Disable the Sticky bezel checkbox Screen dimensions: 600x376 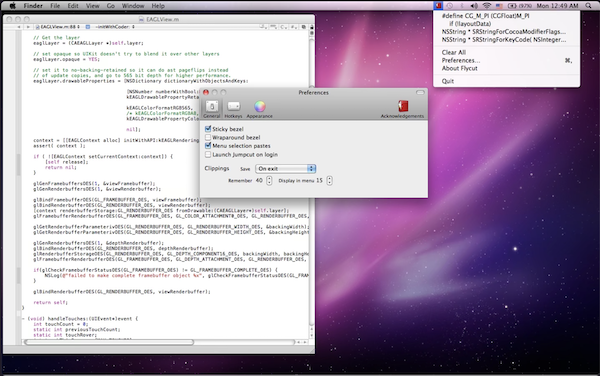[x=208, y=129]
